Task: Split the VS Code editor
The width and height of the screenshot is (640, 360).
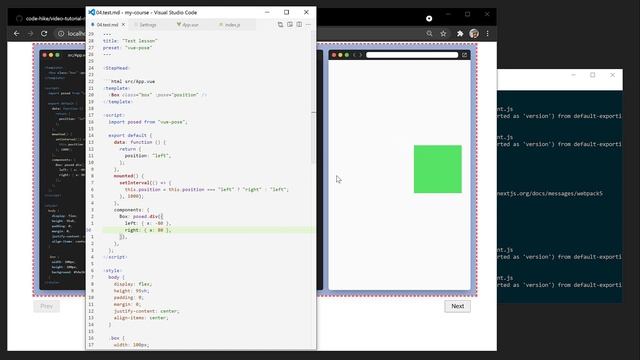Action: (299, 24)
